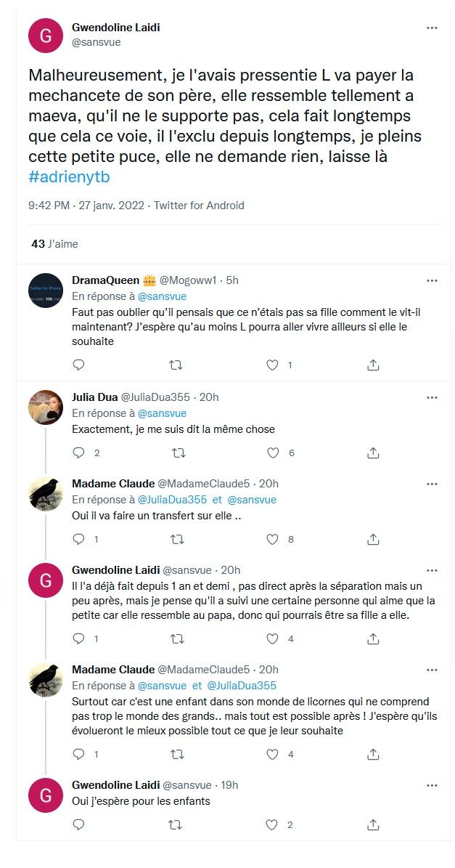Viewport: 455px width, 868px height.
Task: Open Julia Dua's profile picture
Action: pos(46,407)
